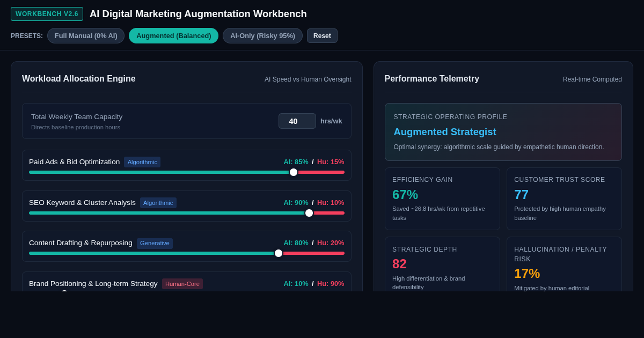
Task: Adjust the Paid Ads & Bid Optimization slider handle
Action: [x=294, y=172]
